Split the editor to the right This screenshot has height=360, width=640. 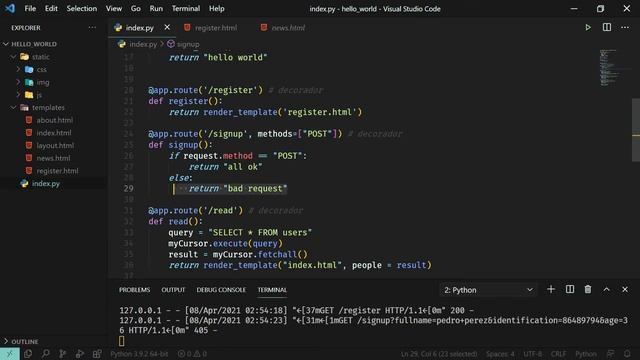pyautogui.click(x=607, y=27)
